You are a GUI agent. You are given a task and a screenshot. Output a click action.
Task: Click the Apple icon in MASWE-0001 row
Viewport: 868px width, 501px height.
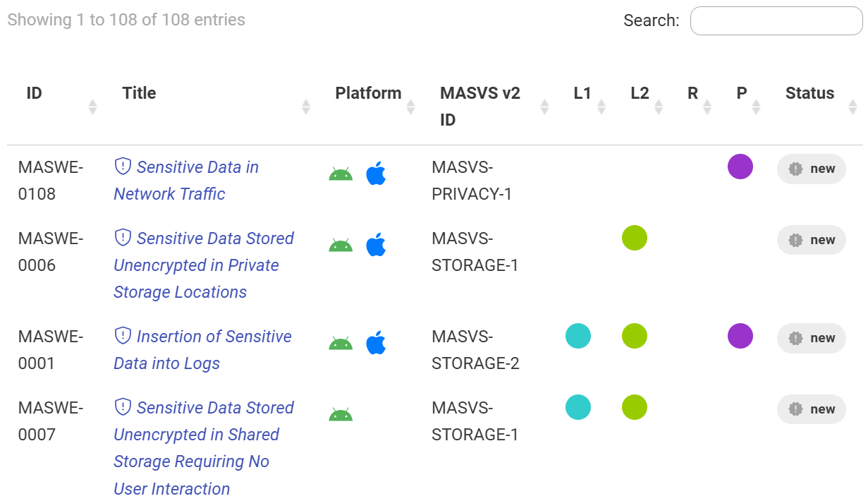pyautogui.click(x=376, y=343)
